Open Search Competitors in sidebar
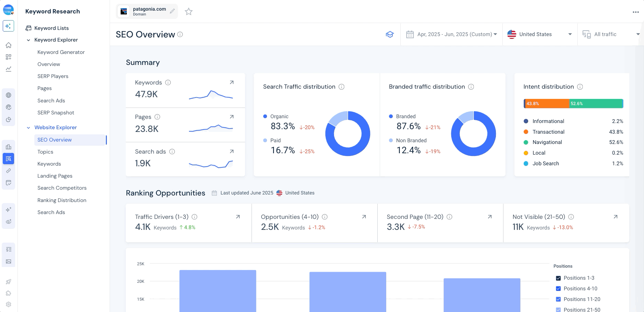Image resolution: width=644 pixels, height=312 pixels. [62, 188]
